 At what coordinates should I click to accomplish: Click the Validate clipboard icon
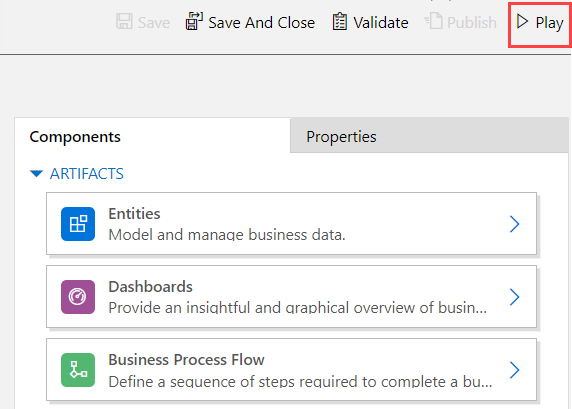coord(340,21)
